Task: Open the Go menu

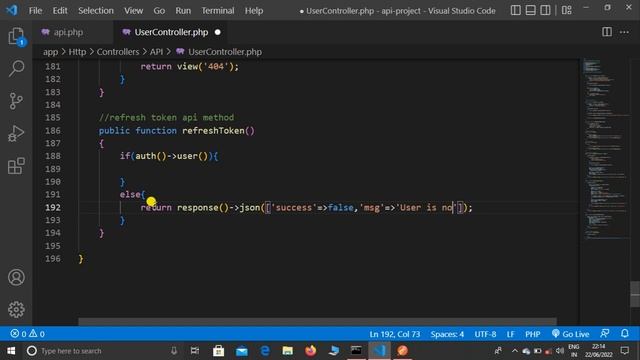Action: (x=159, y=11)
